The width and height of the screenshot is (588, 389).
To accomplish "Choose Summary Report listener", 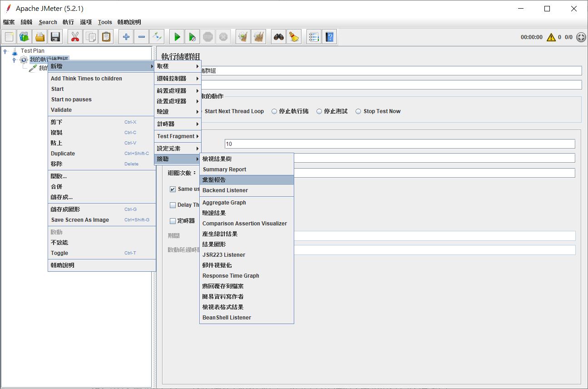I will [247, 170].
